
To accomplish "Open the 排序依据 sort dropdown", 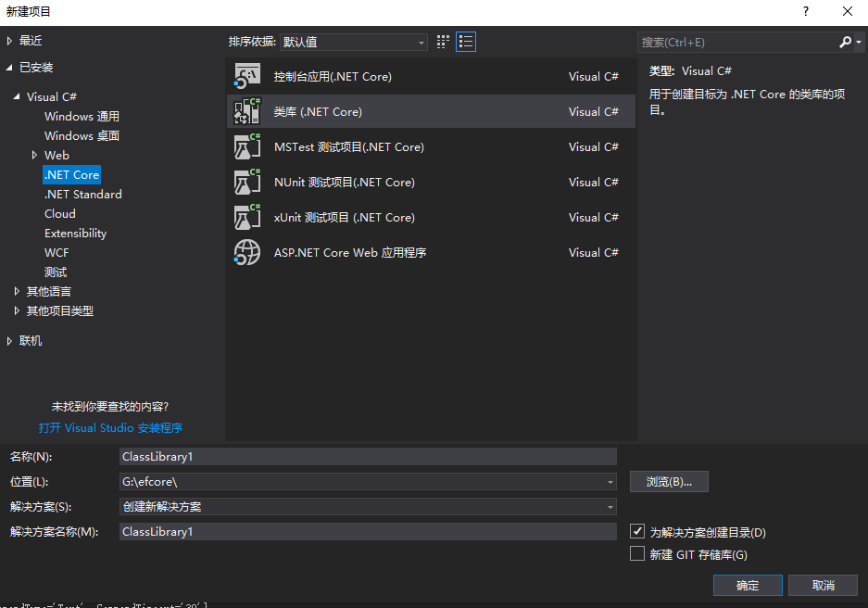I will (354, 42).
